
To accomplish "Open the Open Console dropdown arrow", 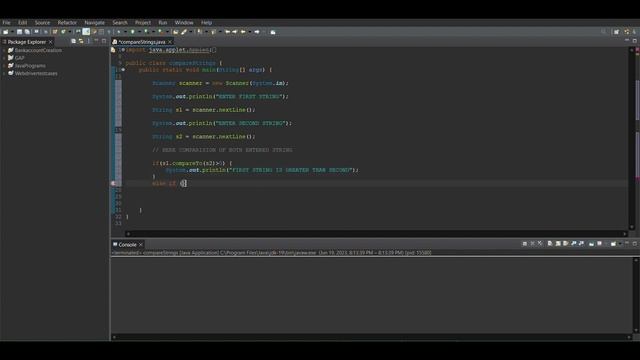I will (x=620, y=244).
